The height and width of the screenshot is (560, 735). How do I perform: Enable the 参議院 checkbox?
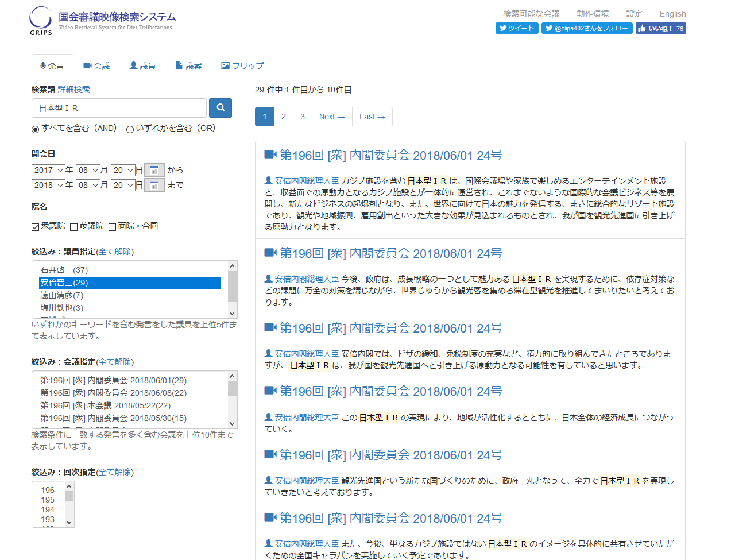tap(73, 227)
